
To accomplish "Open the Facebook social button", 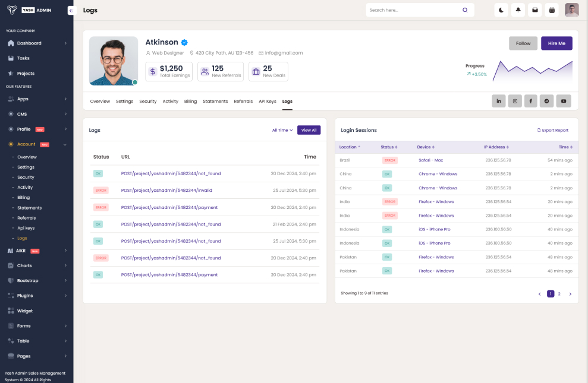I will coord(530,101).
